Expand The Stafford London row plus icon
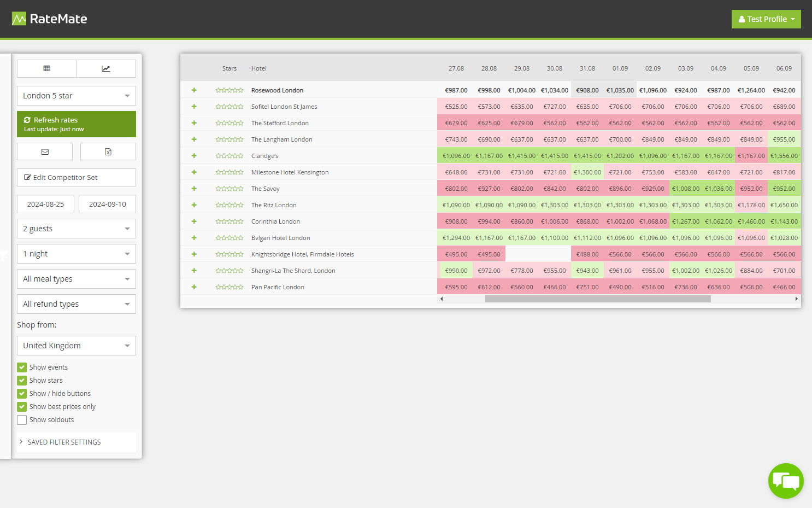The height and width of the screenshot is (508, 812). pyautogui.click(x=194, y=123)
